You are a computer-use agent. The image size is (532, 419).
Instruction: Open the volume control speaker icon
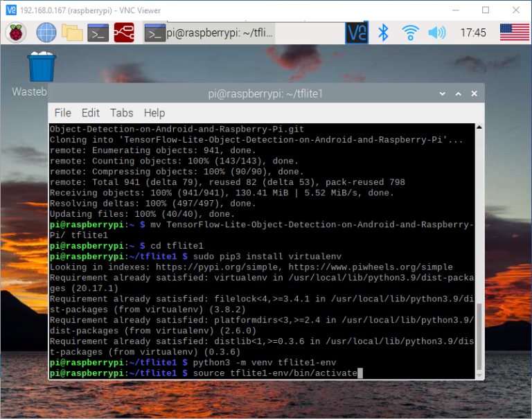click(x=436, y=33)
